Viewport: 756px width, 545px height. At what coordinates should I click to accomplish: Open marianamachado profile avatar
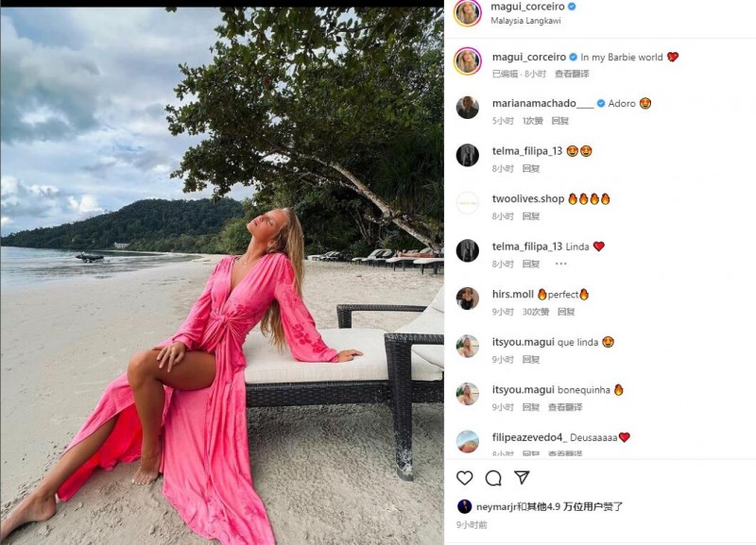[x=468, y=107]
